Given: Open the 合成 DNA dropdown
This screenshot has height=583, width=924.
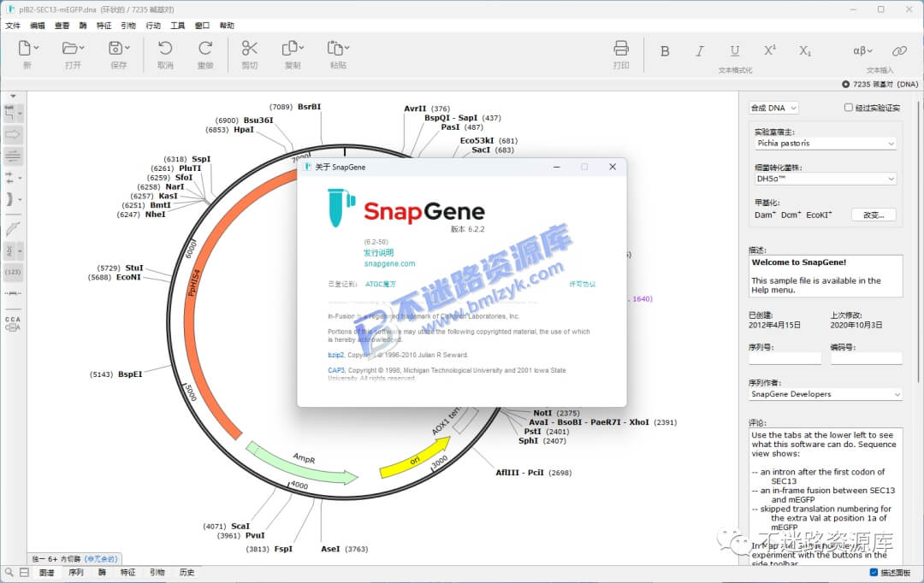Looking at the screenshot, I should pos(773,108).
